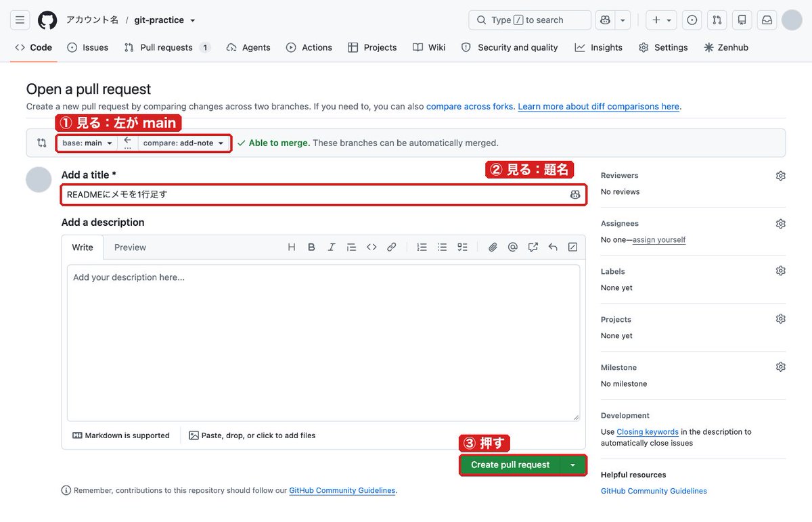Switch to the Issues tab
Screen dimensions: 812x522
click(88, 47)
